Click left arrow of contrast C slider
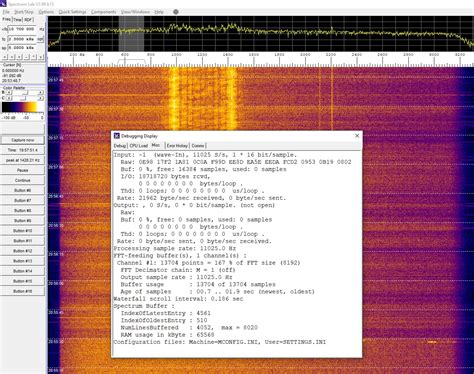This screenshot has height=374, width=474. [9, 98]
